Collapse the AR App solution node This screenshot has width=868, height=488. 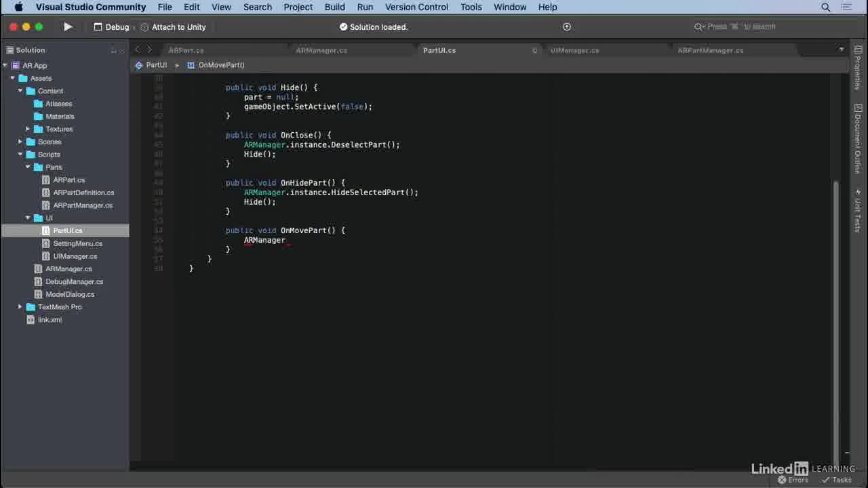point(5,66)
